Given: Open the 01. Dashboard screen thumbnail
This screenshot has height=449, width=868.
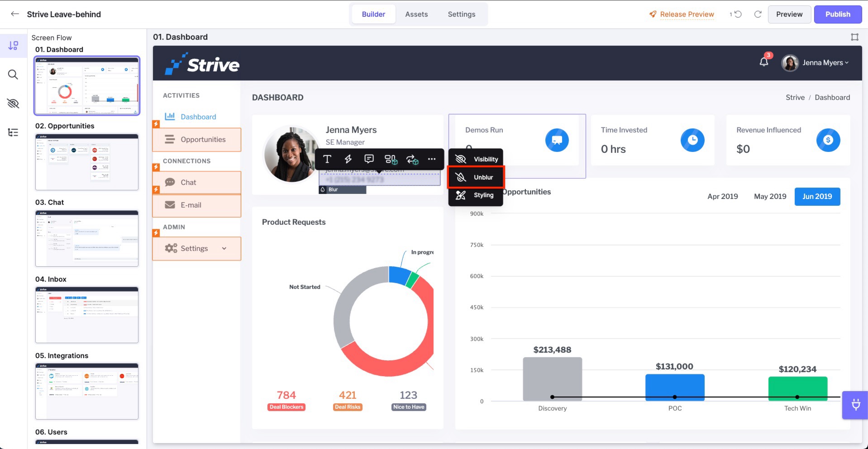Looking at the screenshot, I should pyautogui.click(x=87, y=85).
